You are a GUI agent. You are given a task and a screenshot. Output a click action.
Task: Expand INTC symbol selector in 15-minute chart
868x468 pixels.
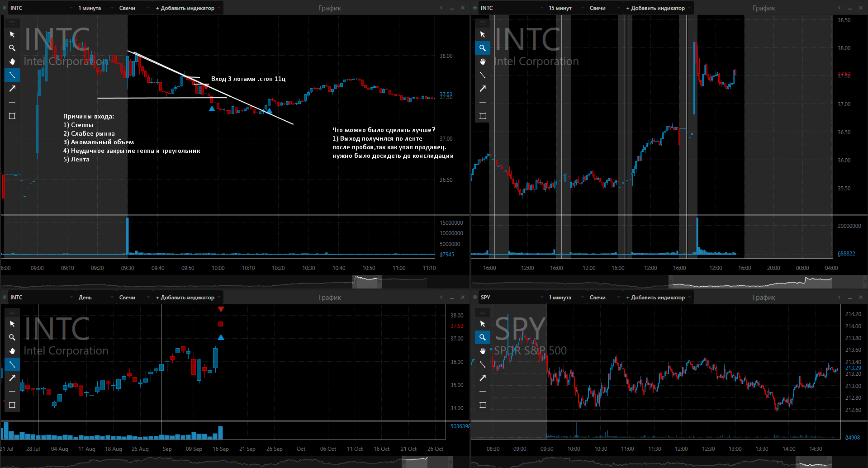click(542, 8)
